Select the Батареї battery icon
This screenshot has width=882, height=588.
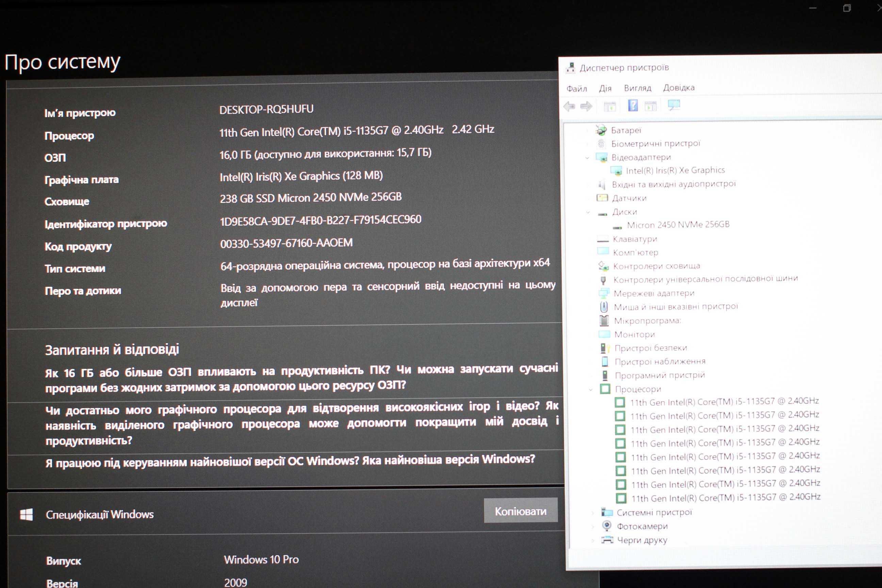(x=601, y=131)
